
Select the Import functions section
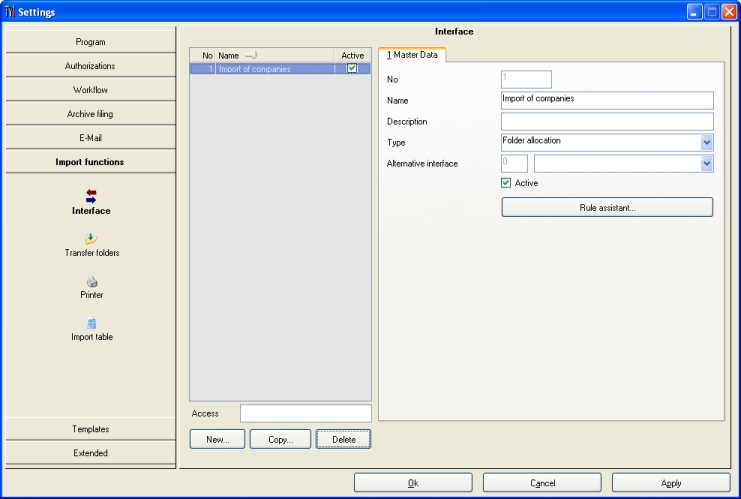click(90, 162)
